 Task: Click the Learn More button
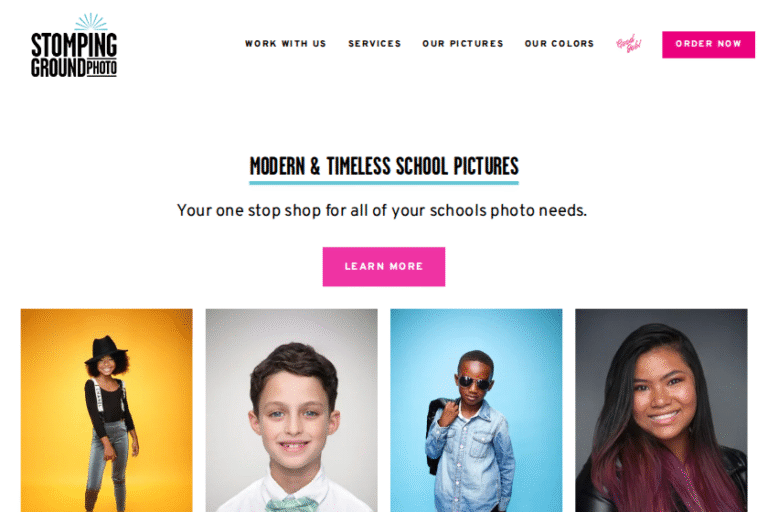[x=384, y=267]
